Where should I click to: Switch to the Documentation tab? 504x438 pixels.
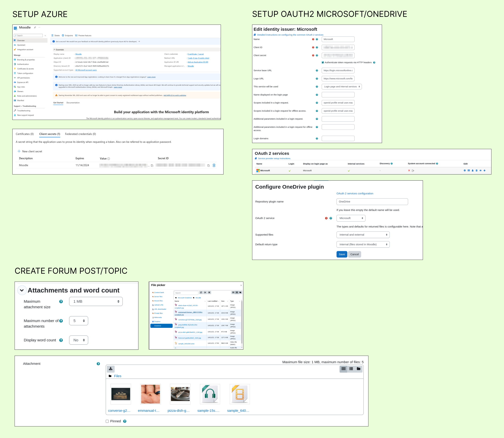click(73, 103)
